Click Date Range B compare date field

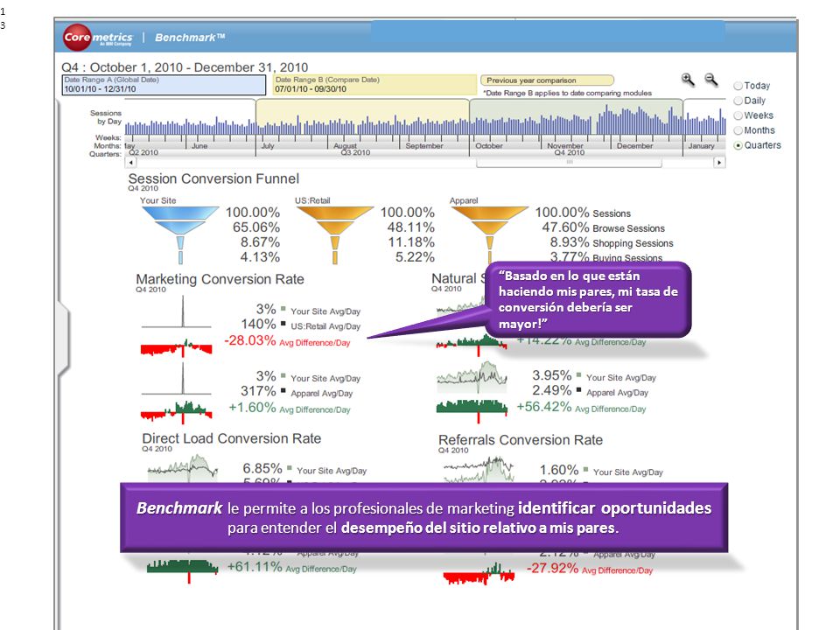tap(374, 85)
